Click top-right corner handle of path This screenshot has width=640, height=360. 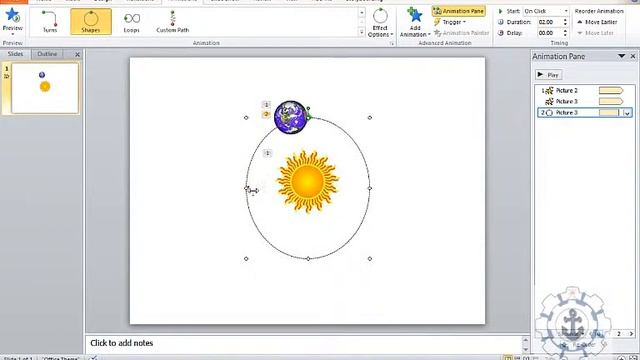370,118
